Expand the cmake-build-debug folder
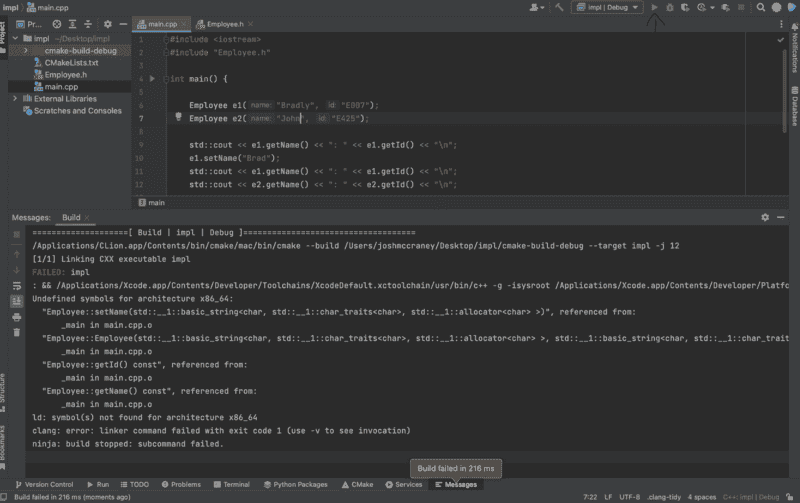 click(26, 50)
